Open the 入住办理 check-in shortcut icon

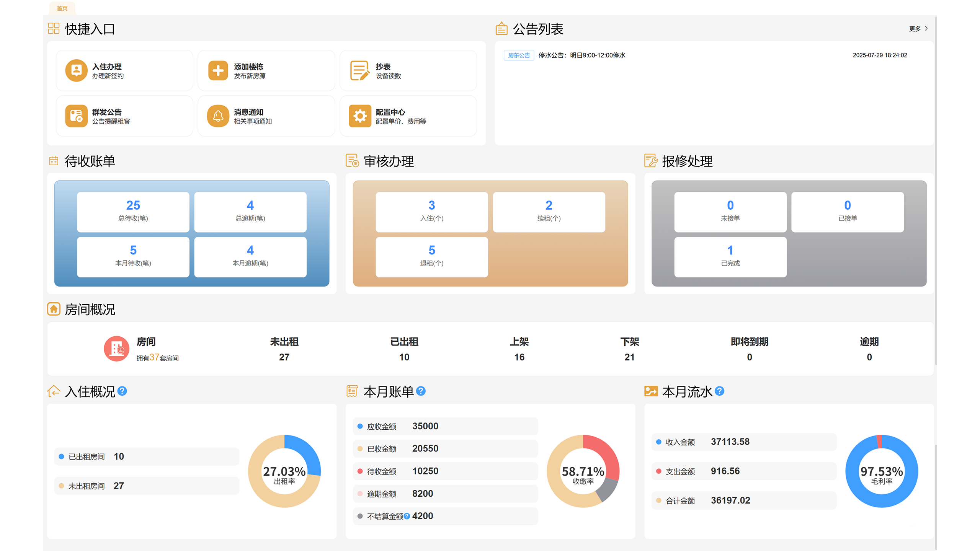coord(76,70)
